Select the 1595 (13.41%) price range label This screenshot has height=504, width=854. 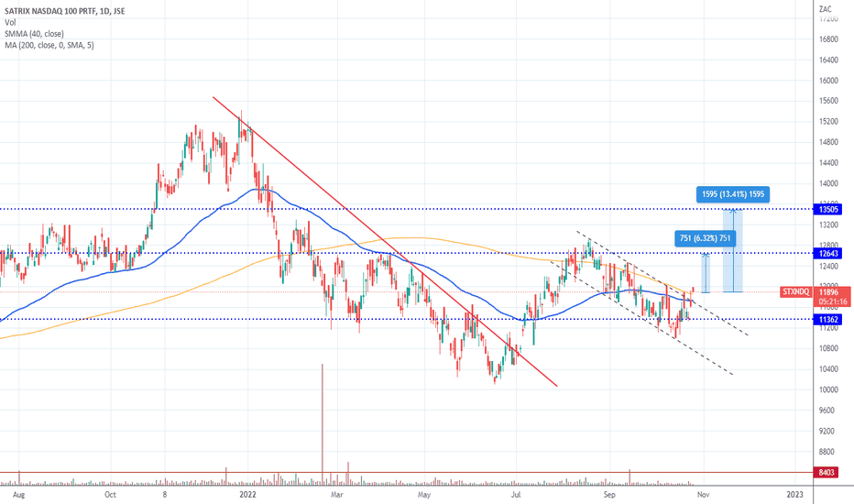click(732, 194)
